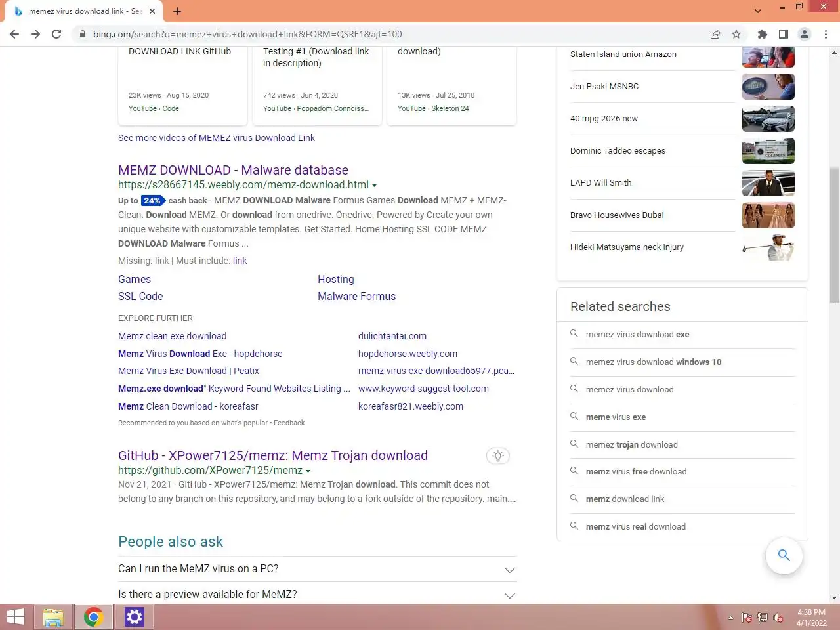
Task: Visit www.keyword-suggest-tool.com link
Action: point(423,388)
